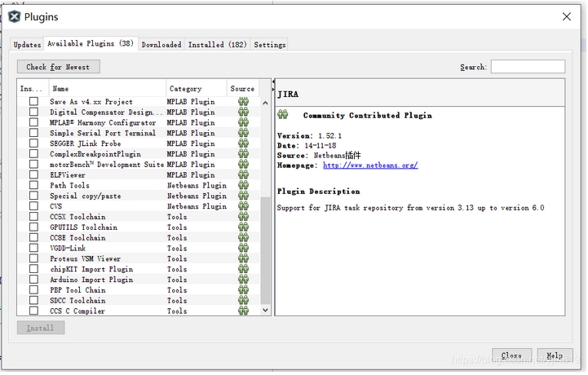Collapse details pane using splitter arrow
Screen dimensions: 588x375
coord(273,90)
